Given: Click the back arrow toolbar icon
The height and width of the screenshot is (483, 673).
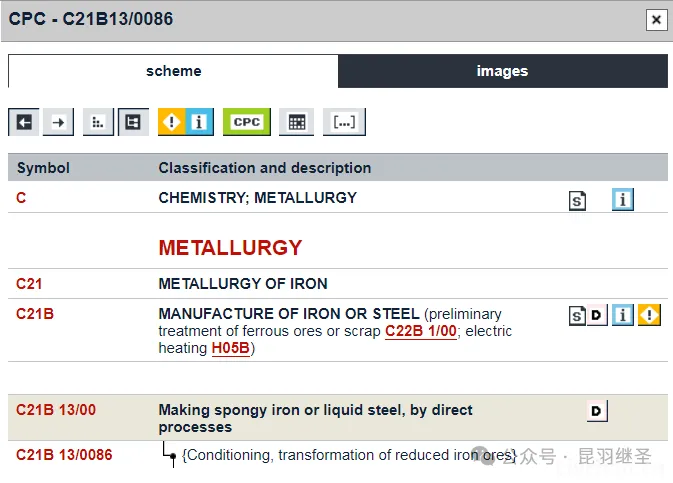Looking at the screenshot, I should (24, 122).
